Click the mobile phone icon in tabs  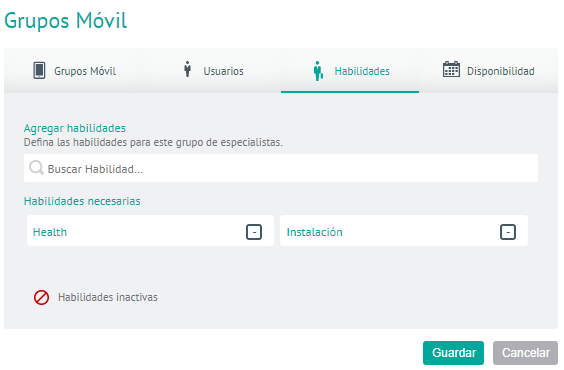pos(39,70)
